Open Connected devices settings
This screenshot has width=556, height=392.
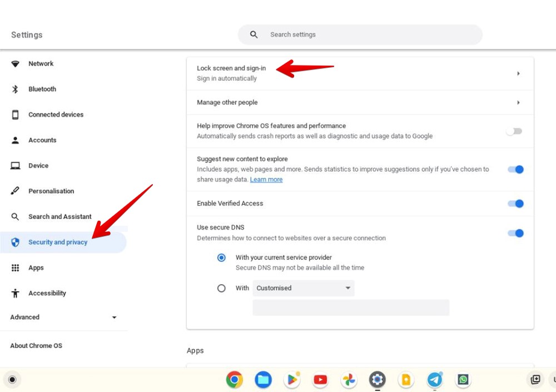[56, 115]
